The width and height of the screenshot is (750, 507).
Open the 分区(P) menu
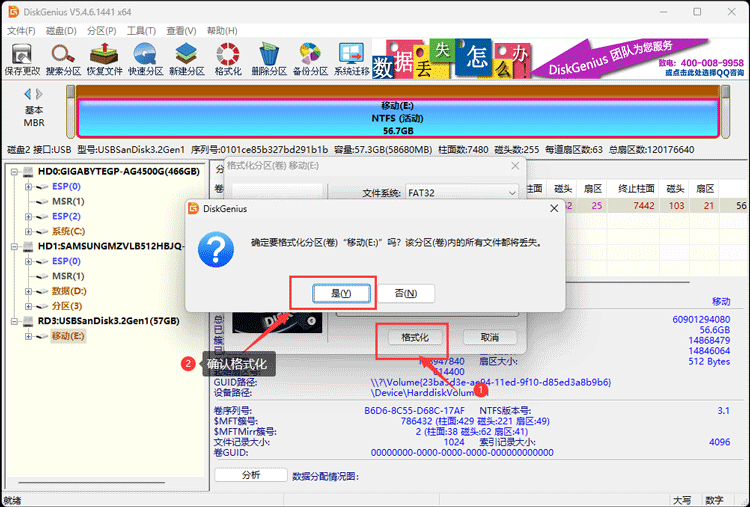[x=101, y=31]
